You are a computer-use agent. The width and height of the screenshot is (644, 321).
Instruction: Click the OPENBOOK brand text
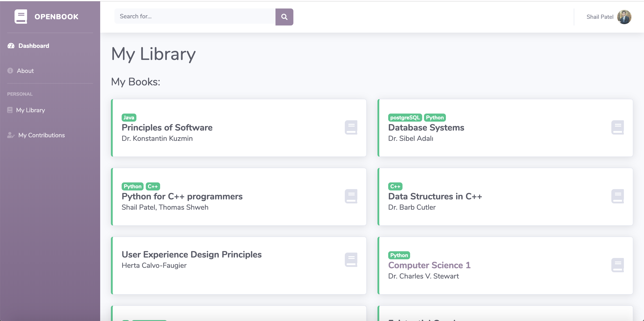[x=57, y=17]
